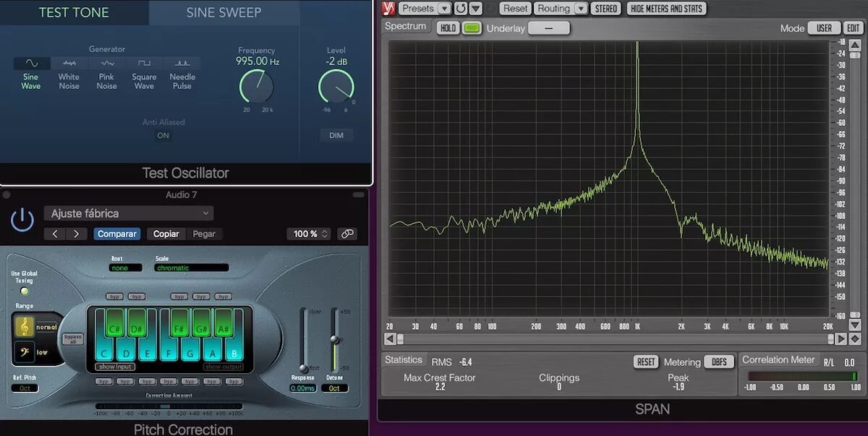Click the G key on Pitch Correction keyboard
Screen dimensions: 868x436
click(190, 351)
